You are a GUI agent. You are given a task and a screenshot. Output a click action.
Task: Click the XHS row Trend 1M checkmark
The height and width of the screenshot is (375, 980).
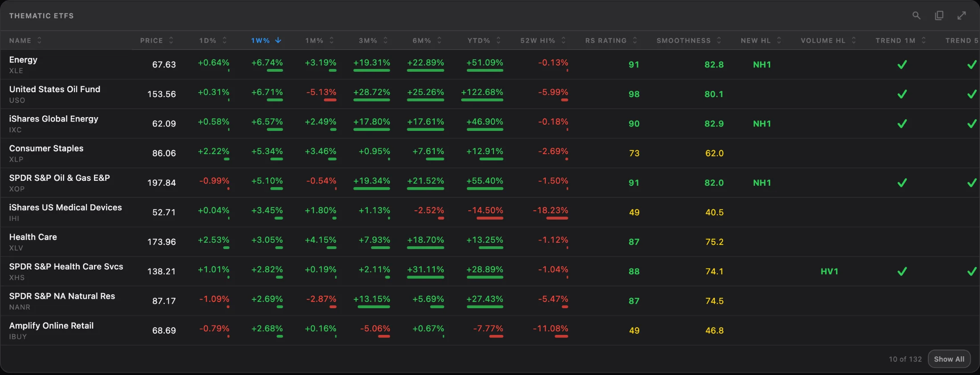point(902,271)
